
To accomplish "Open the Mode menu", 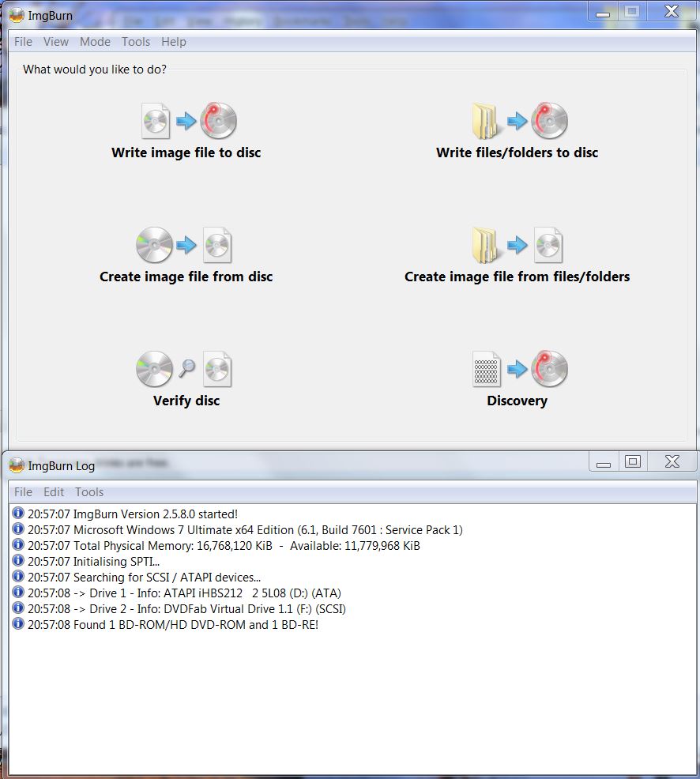I will tap(95, 42).
